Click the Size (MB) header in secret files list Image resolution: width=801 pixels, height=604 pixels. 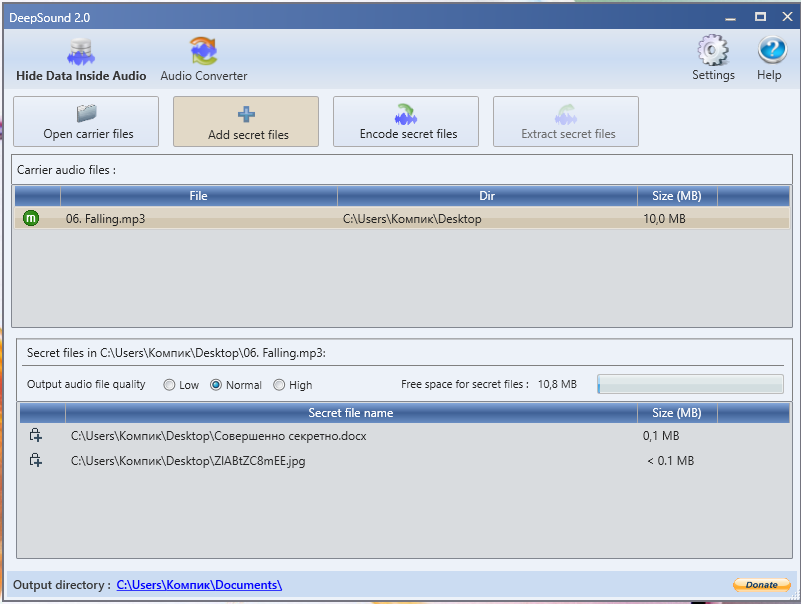click(x=677, y=413)
